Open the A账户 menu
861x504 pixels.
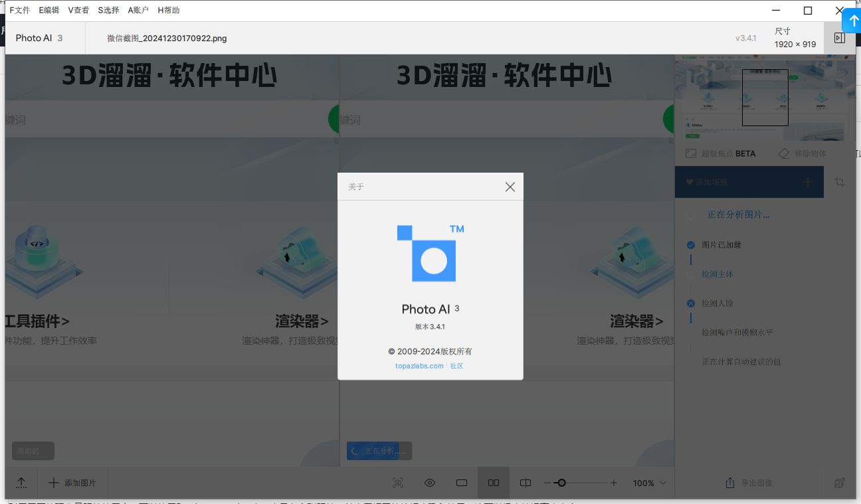[138, 11]
